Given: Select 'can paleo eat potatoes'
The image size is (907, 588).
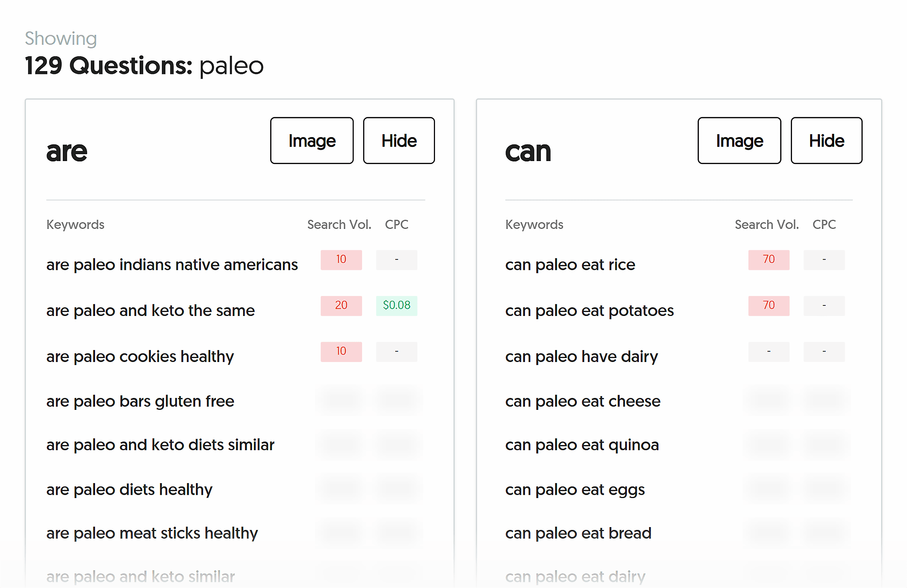Looking at the screenshot, I should [589, 310].
